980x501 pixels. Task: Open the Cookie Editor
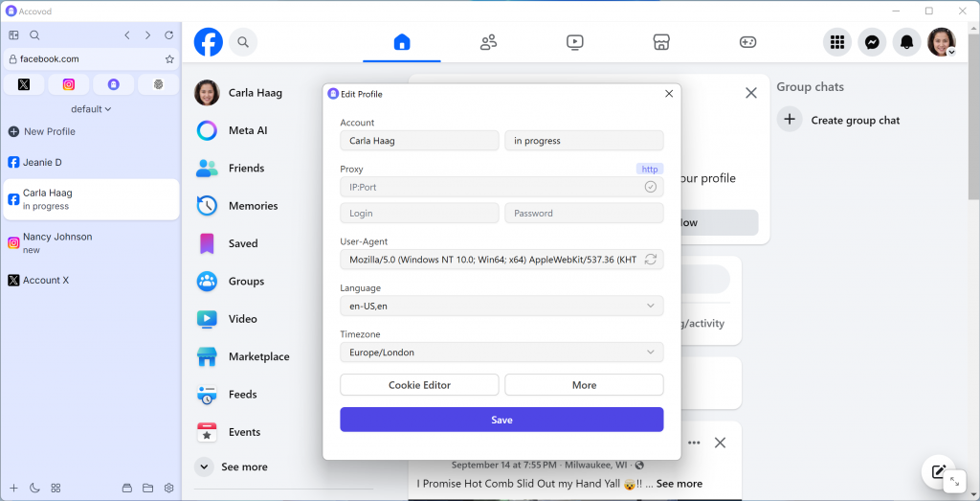tap(419, 385)
